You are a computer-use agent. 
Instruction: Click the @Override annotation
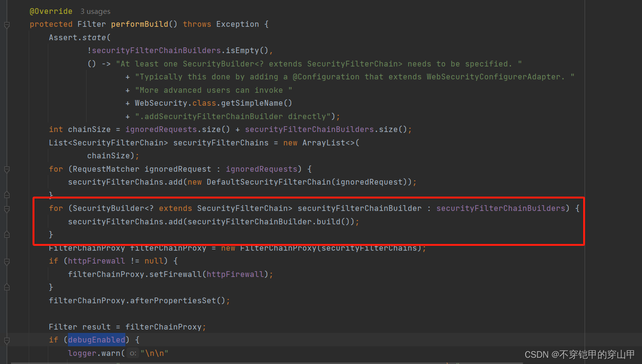pos(51,11)
